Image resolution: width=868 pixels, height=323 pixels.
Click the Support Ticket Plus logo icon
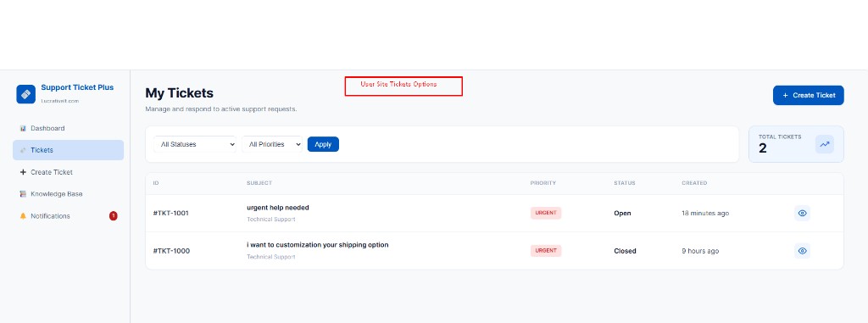click(x=26, y=94)
